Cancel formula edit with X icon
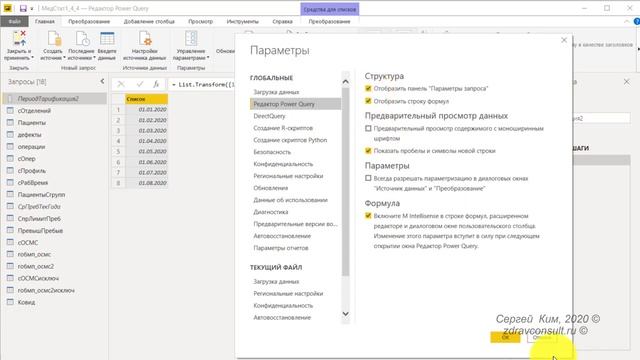 pos(121,84)
